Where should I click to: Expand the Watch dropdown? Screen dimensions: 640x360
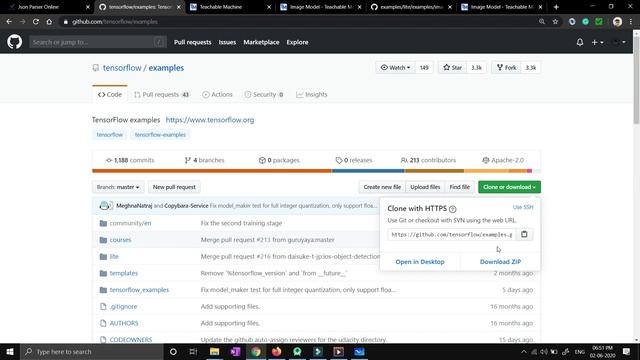[395, 68]
